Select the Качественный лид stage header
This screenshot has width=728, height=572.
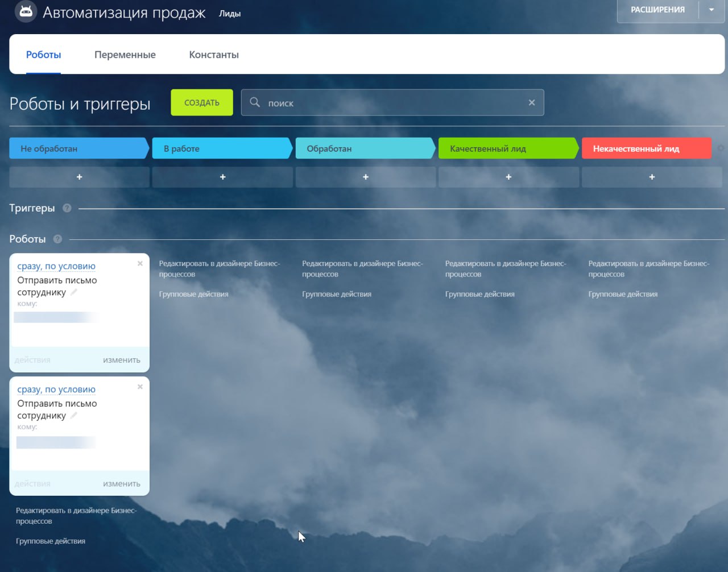[508, 148]
